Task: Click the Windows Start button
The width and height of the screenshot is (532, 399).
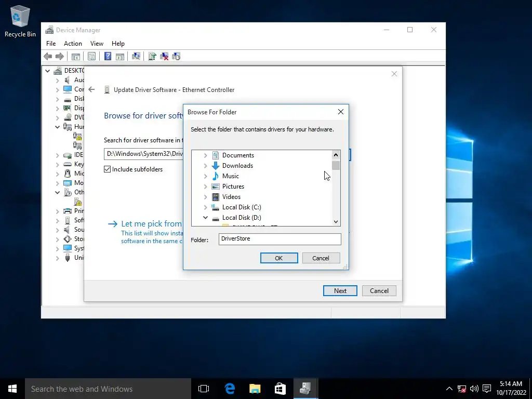Action: 12,389
